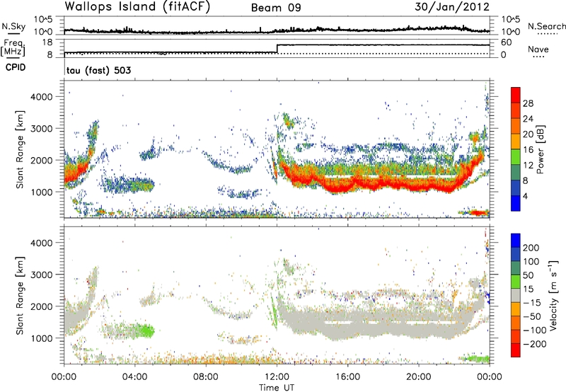Select the "Power [dB]" colorbar title
This screenshot has width=566, height=392.
click(541, 149)
